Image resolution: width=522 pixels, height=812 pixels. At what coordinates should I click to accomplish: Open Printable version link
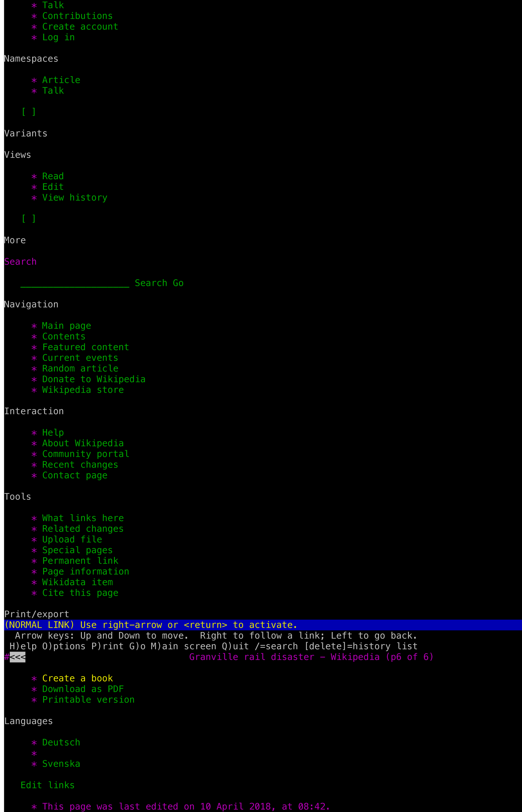[x=88, y=699]
